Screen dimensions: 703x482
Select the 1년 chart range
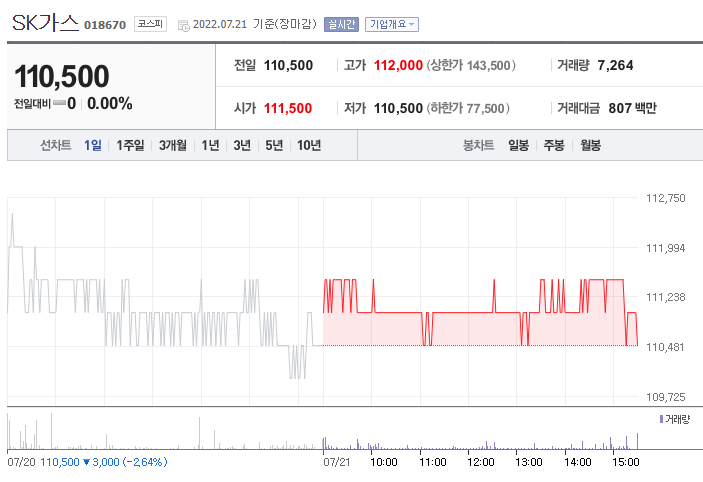coord(210,145)
